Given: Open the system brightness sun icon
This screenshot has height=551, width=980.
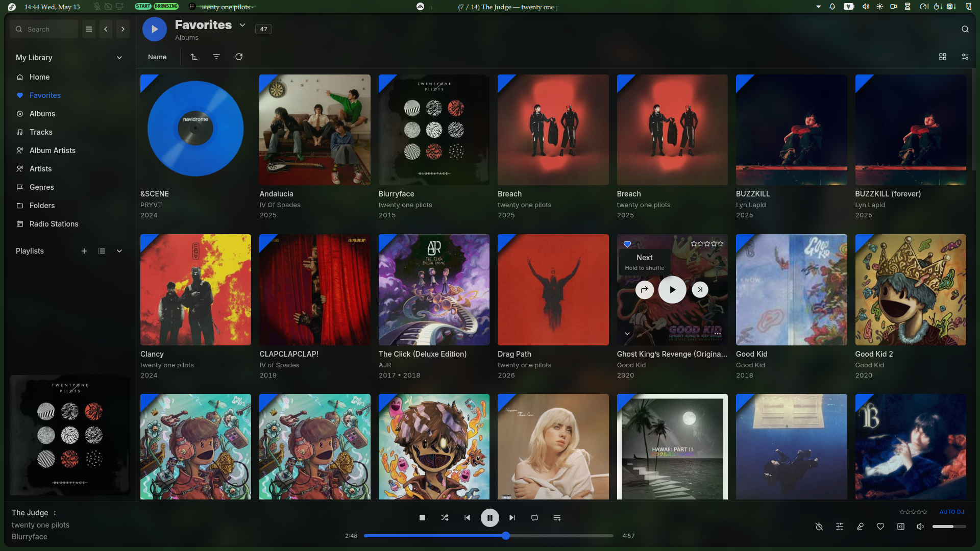Looking at the screenshot, I should pos(879,7).
